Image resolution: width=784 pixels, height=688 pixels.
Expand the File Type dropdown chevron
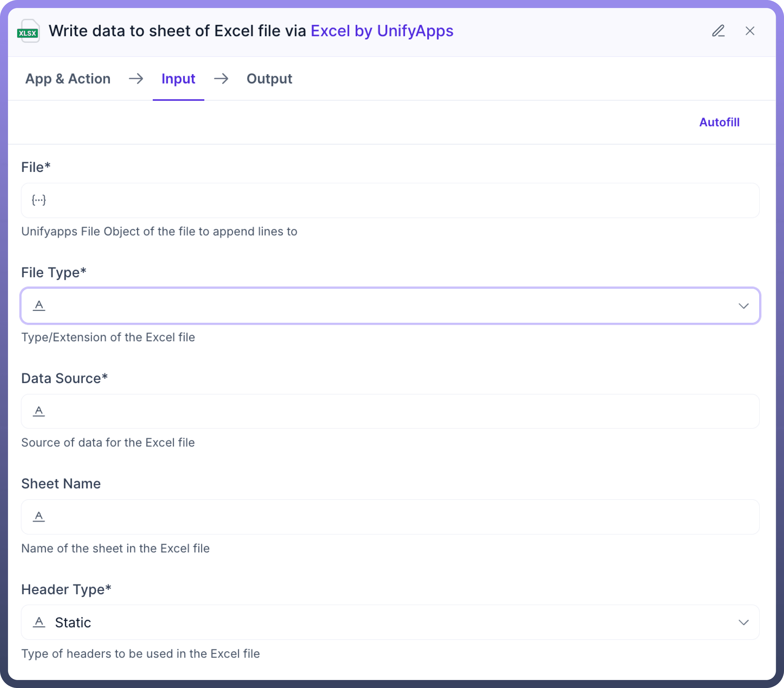pyautogui.click(x=743, y=306)
